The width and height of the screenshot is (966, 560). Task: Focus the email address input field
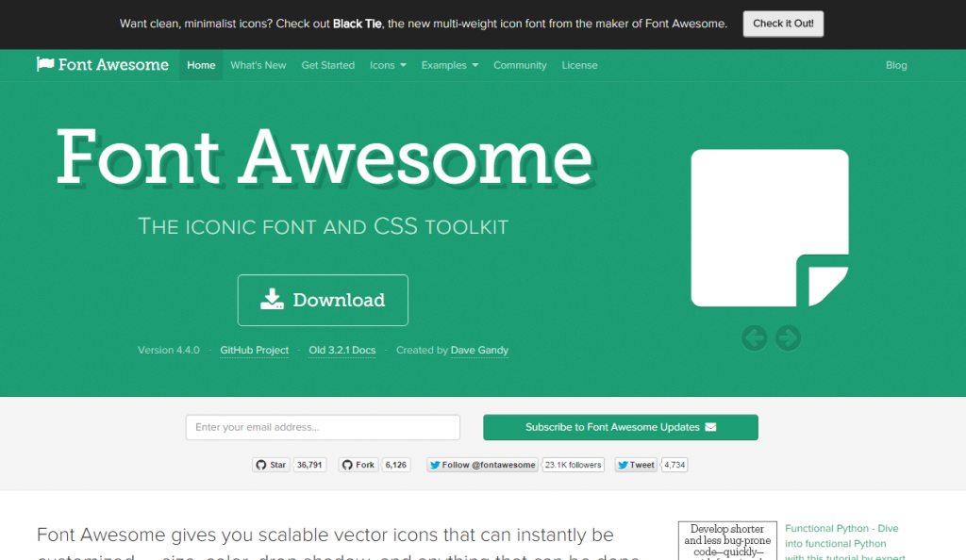323,427
